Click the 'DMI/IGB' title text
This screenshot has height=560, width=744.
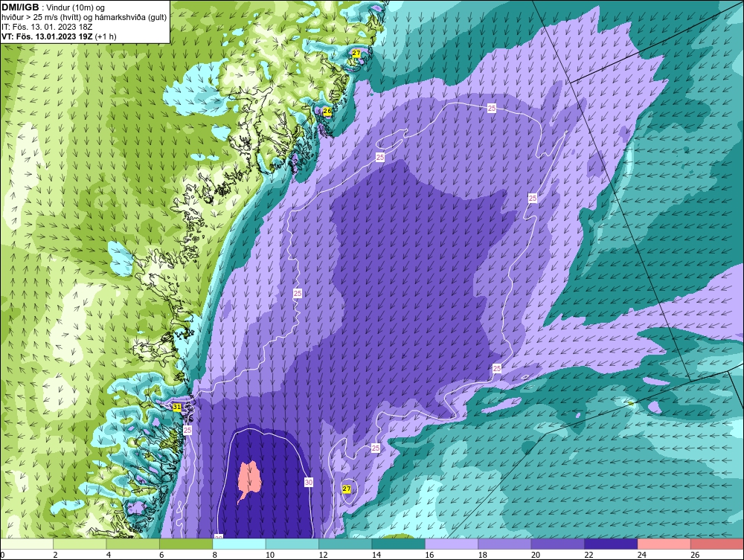(20, 7)
